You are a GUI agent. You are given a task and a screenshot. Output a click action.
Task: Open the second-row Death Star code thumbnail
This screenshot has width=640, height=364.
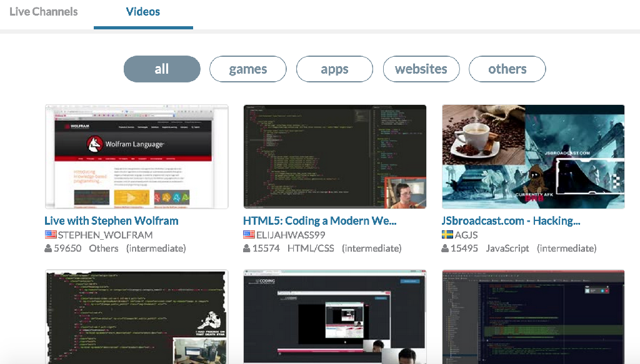click(x=136, y=317)
